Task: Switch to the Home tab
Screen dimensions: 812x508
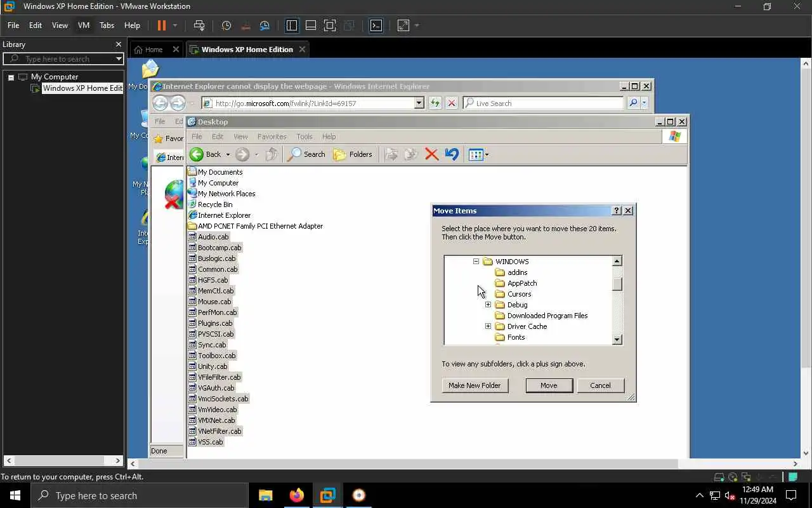Action: pos(154,50)
